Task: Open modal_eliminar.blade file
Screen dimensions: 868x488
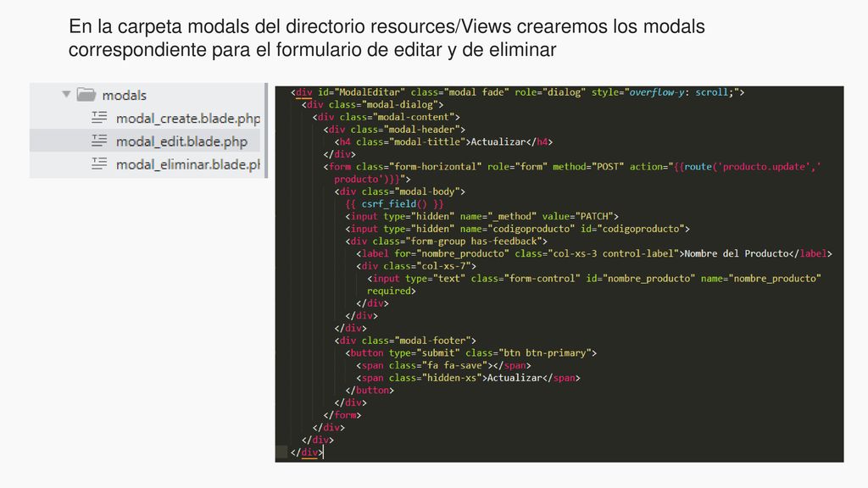Action: (x=187, y=165)
